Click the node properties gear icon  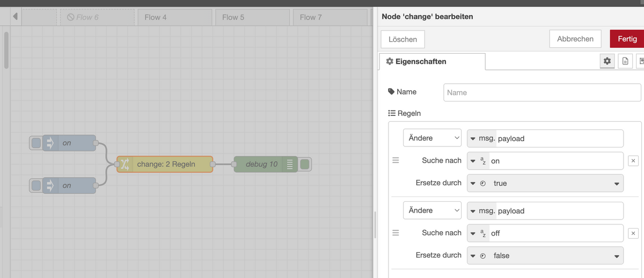[607, 61]
